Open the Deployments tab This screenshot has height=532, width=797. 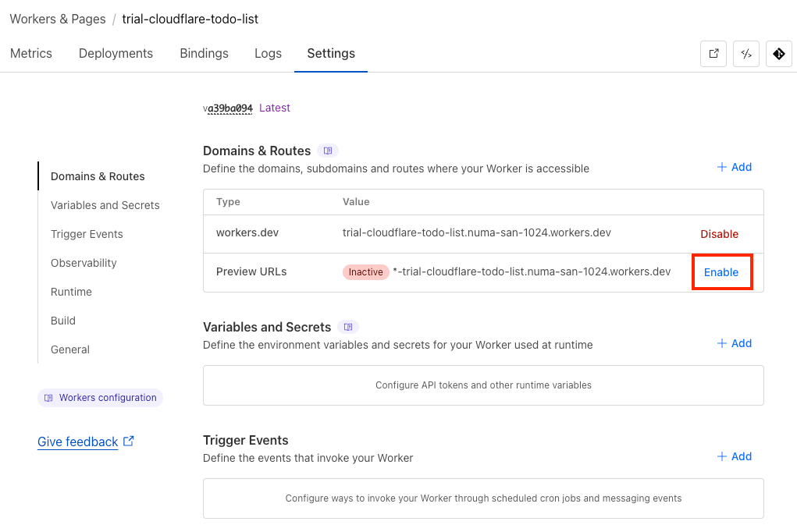point(116,54)
